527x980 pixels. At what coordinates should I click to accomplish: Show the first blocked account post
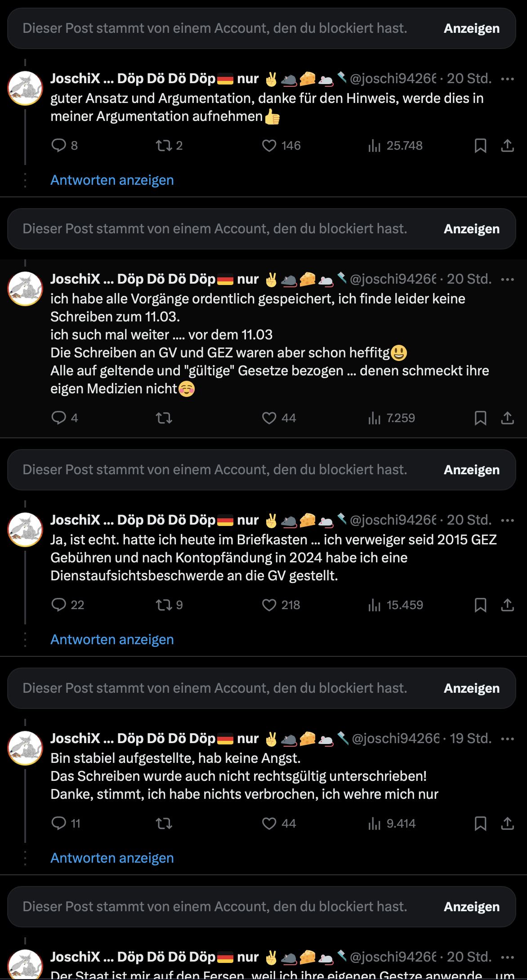(x=471, y=28)
